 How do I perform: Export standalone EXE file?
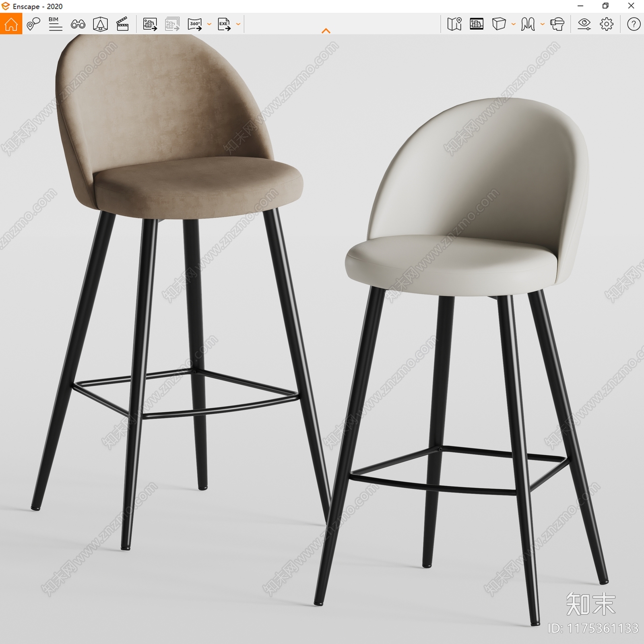click(224, 24)
